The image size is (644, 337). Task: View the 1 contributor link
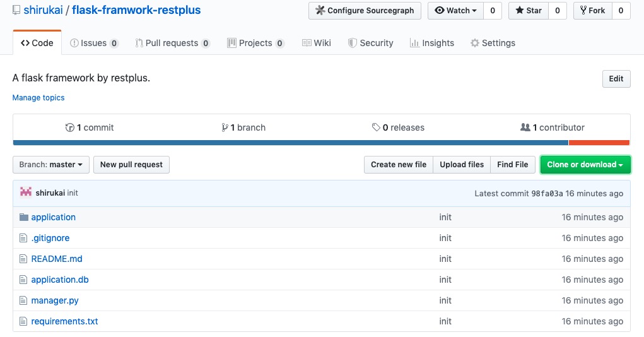click(x=553, y=127)
